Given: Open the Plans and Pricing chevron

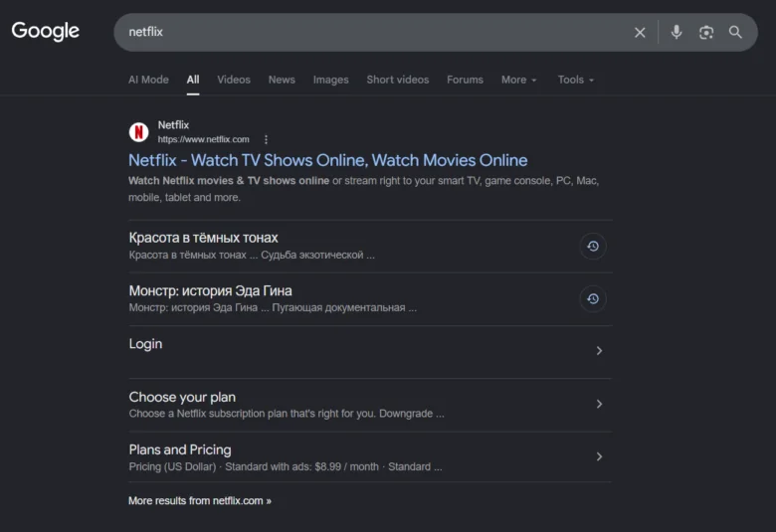Looking at the screenshot, I should point(599,456).
